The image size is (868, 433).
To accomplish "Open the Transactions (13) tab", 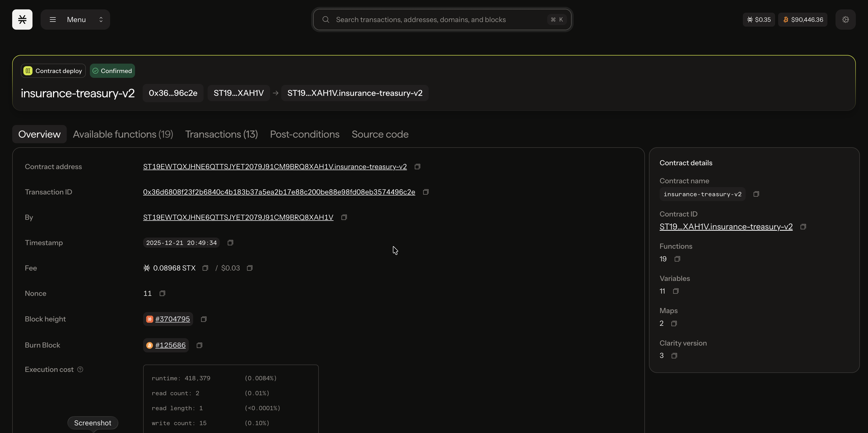I will coord(221,134).
